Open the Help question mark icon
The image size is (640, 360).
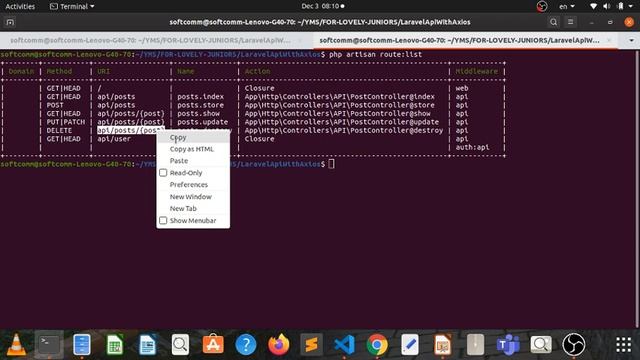tap(246, 345)
